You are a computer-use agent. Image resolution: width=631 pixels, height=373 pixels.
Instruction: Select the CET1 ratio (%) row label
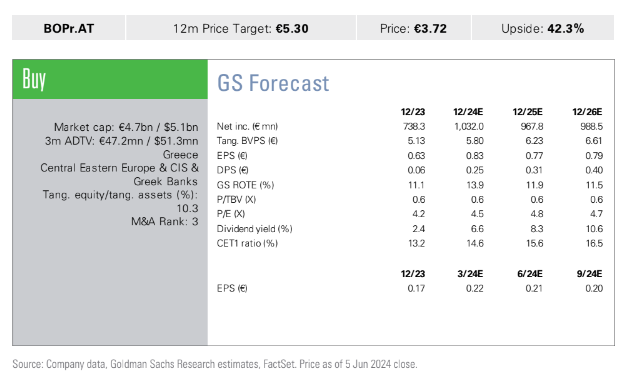point(247,243)
